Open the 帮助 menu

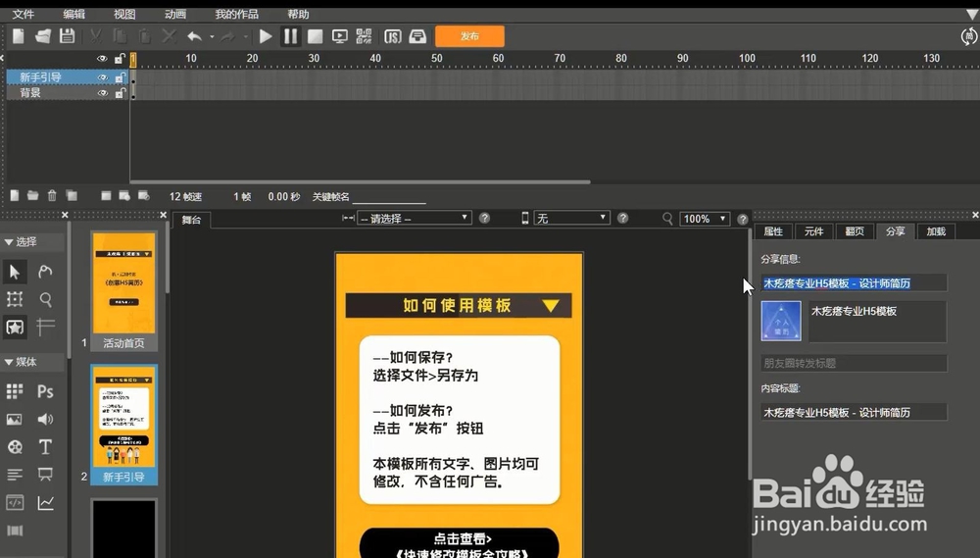point(298,14)
